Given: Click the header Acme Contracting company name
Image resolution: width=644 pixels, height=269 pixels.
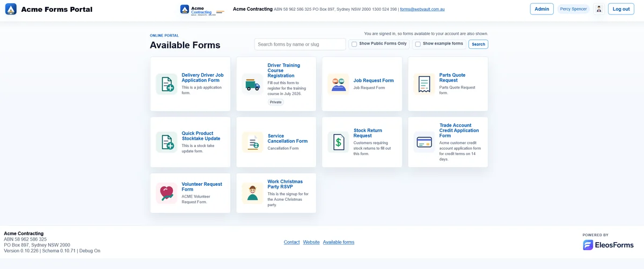Looking at the screenshot, I should [x=253, y=9].
